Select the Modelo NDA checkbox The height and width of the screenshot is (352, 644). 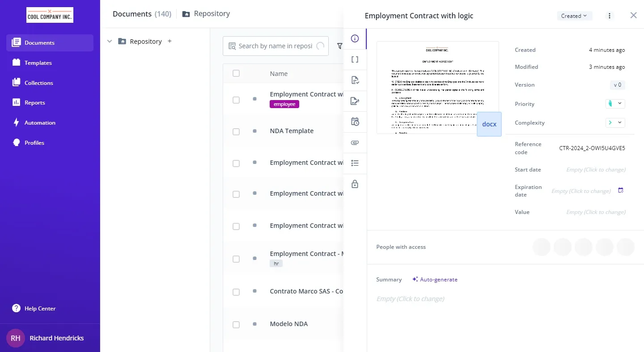[236, 325]
